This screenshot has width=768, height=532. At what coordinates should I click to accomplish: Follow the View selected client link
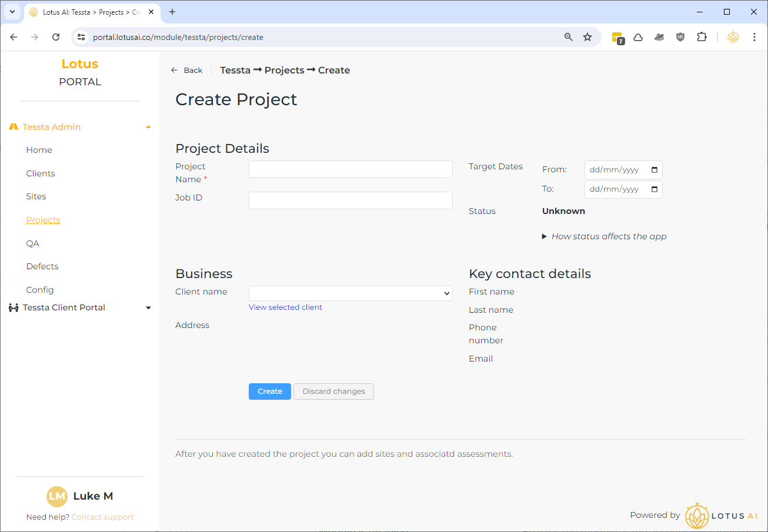tap(285, 307)
